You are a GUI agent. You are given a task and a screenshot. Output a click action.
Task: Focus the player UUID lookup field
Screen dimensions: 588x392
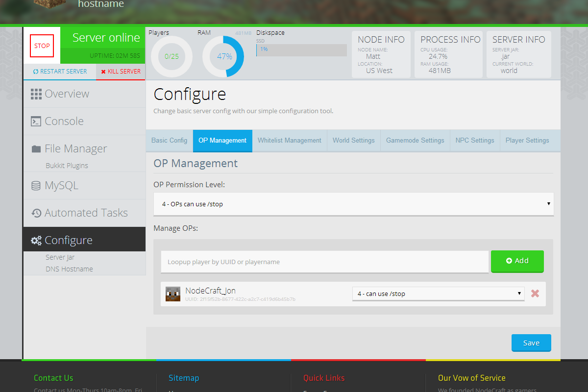(324, 262)
